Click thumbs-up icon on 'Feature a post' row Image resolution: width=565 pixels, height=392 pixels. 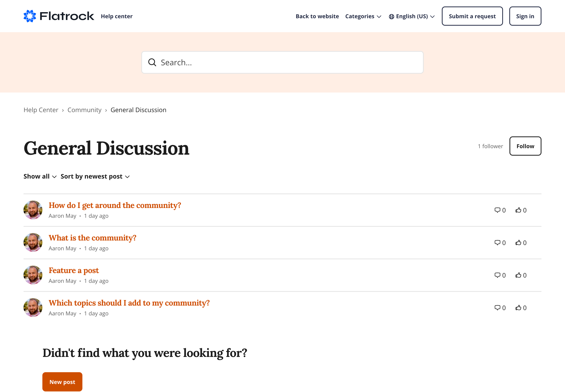click(x=518, y=275)
